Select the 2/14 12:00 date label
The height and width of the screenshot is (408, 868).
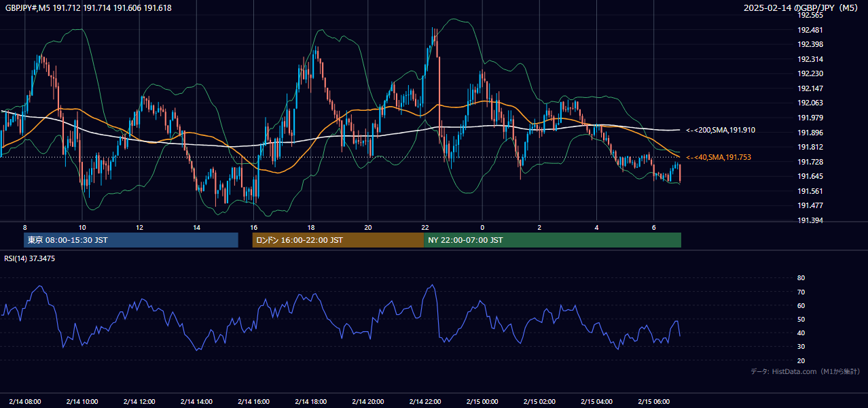click(x=139, y=401)
